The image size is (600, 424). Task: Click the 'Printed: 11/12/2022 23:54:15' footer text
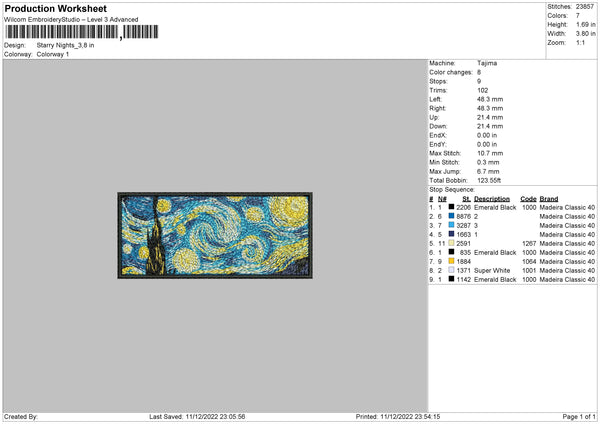(x=398, y=416)
